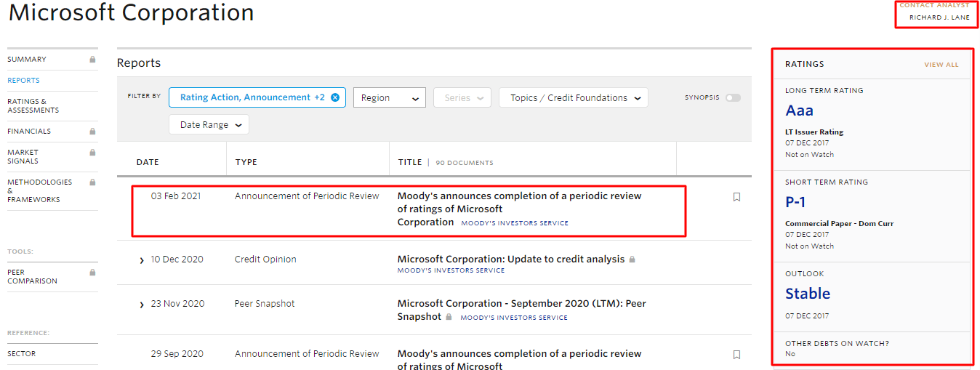
Task: Open the Summary section
Action: [27, 60]
